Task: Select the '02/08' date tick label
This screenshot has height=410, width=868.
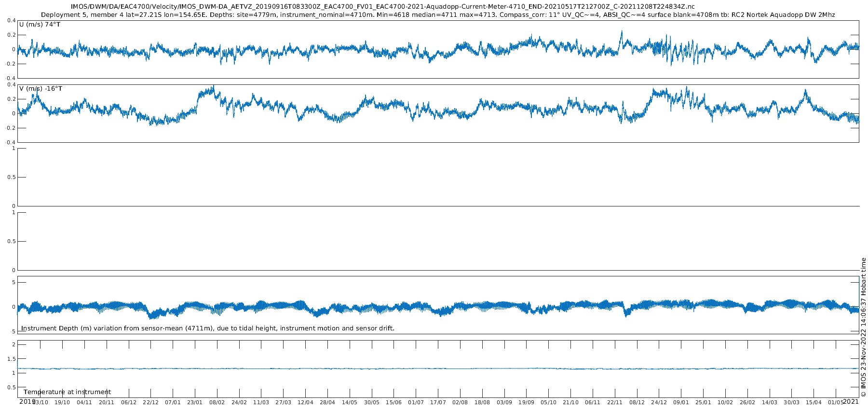Action: point(460,402)
